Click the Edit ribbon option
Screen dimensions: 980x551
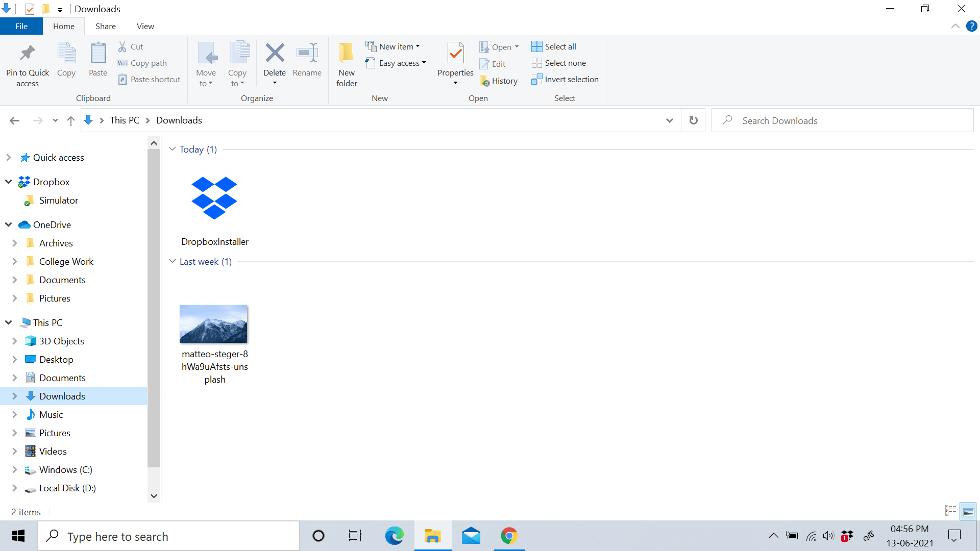[493, 64]
